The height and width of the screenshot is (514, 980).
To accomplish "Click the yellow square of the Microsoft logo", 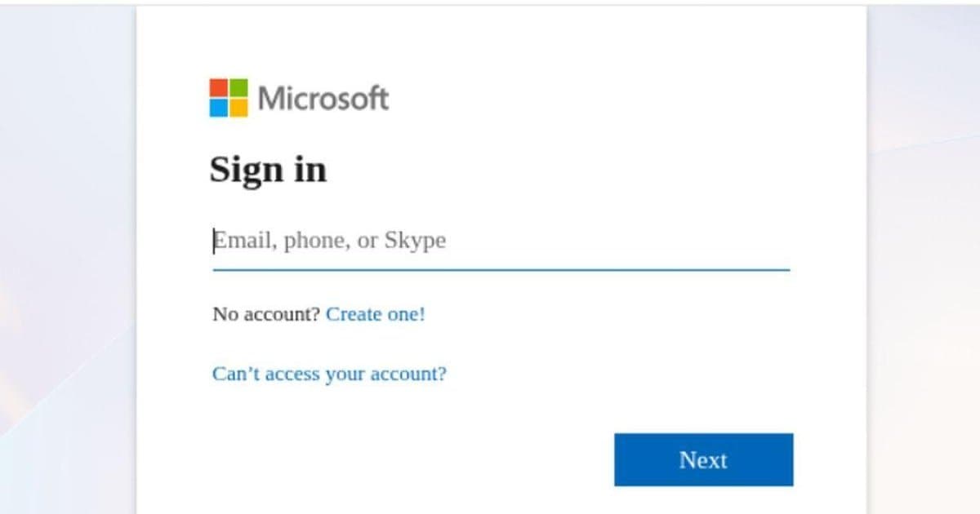I will click(x=239, y=107).
